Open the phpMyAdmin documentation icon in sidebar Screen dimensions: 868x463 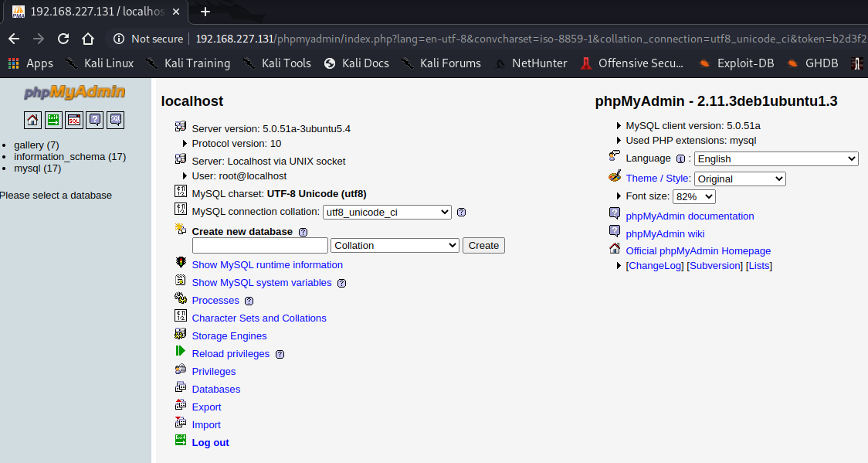95,120
